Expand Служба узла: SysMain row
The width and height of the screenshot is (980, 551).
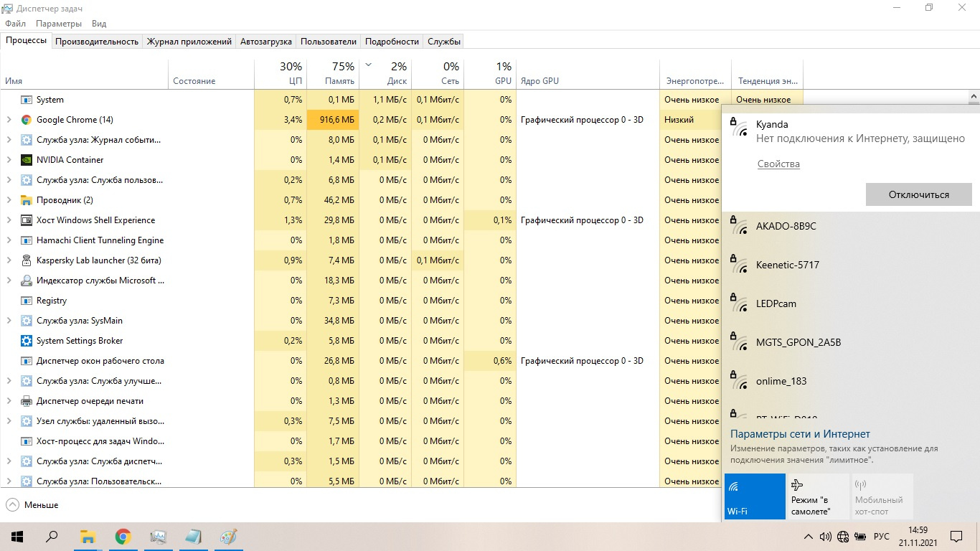[9, 321]
